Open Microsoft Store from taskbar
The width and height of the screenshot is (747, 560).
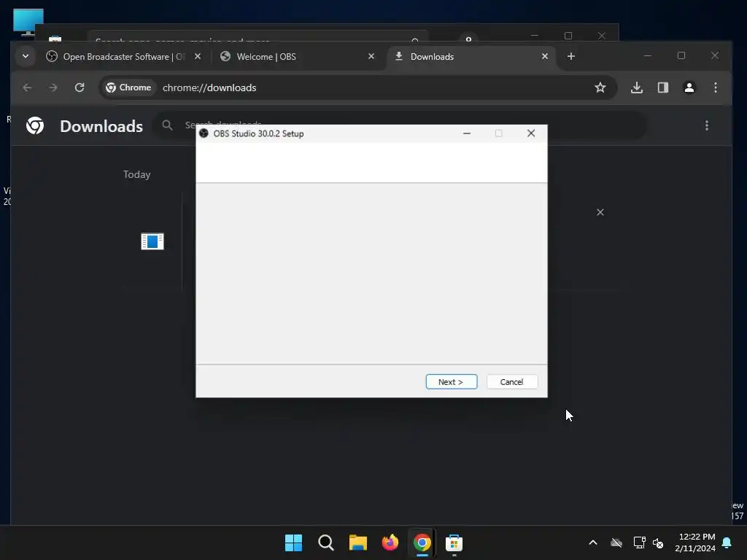point(454,542)
